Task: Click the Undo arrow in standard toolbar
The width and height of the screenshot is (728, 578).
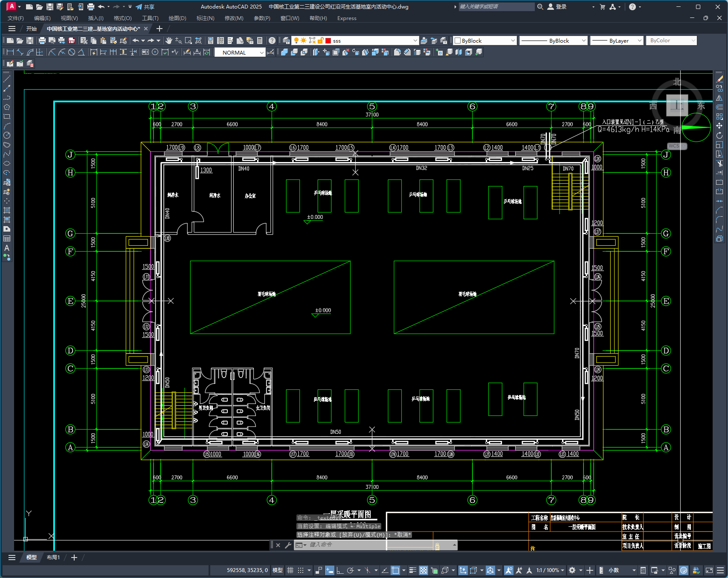Action: [x=136, y=41]
